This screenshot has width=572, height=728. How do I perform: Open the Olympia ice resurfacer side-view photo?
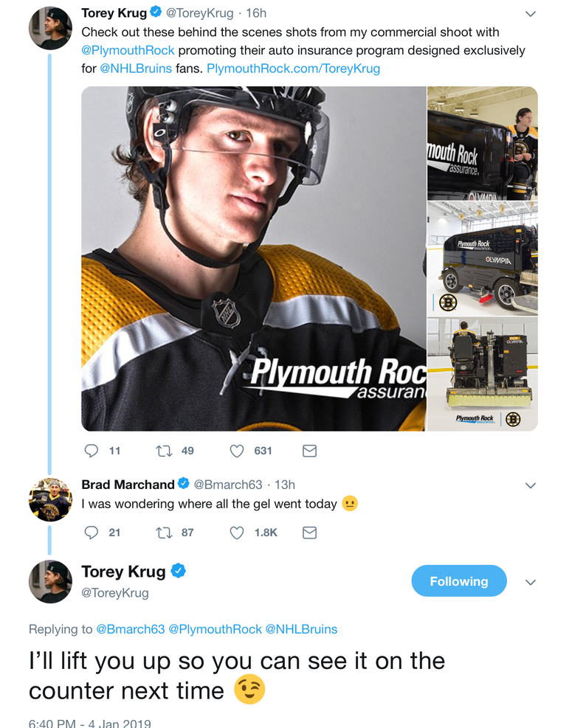(482, 259)
